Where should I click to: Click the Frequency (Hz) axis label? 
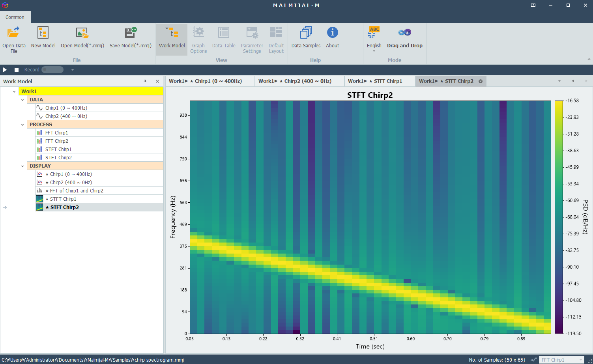pos(173,217)
